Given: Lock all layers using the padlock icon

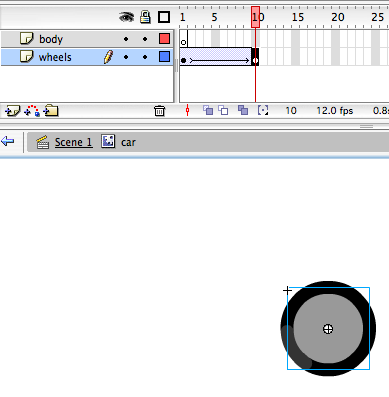Looking at the screenshot, I should coord(145,17).
